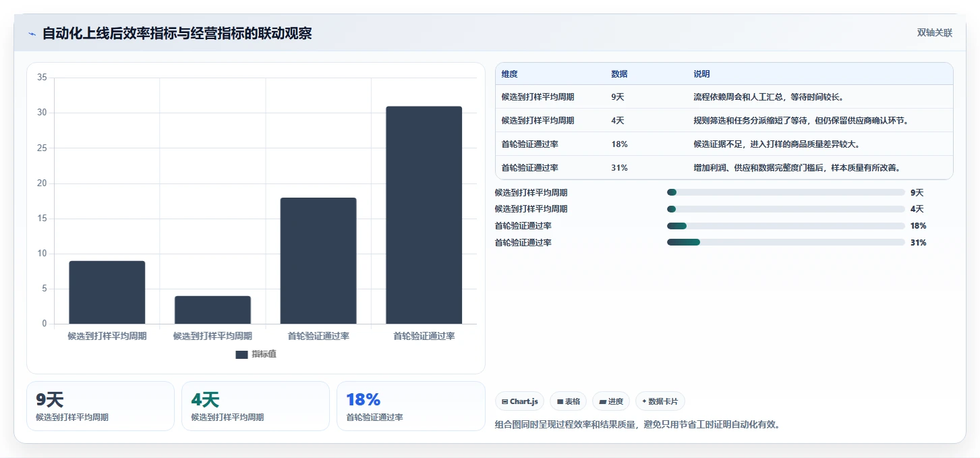Click the 4天 progress bar
The image size is (980, 458).
[786, 209]
